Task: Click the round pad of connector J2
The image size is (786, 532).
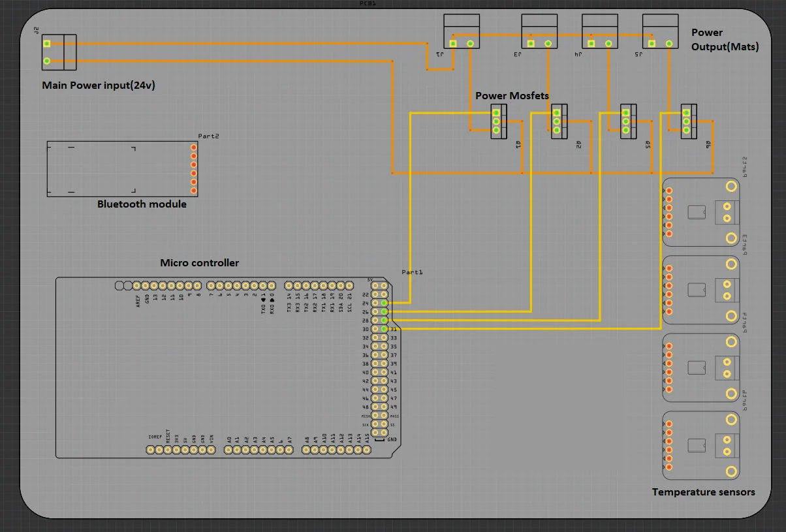Action: point(47,61)
